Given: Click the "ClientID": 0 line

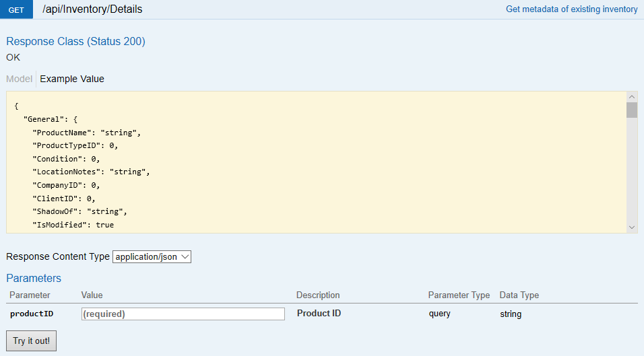Looking at the screenshot, I should click(x=64, y=199).
